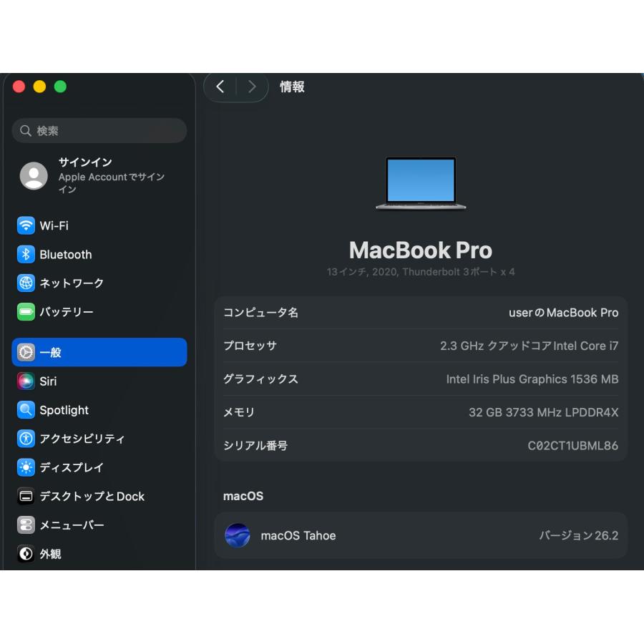Screen dimensions: 644x644
Task: Select Bluetooth label in sidebar
Action: pyautogui.click(x=66, y=255)
